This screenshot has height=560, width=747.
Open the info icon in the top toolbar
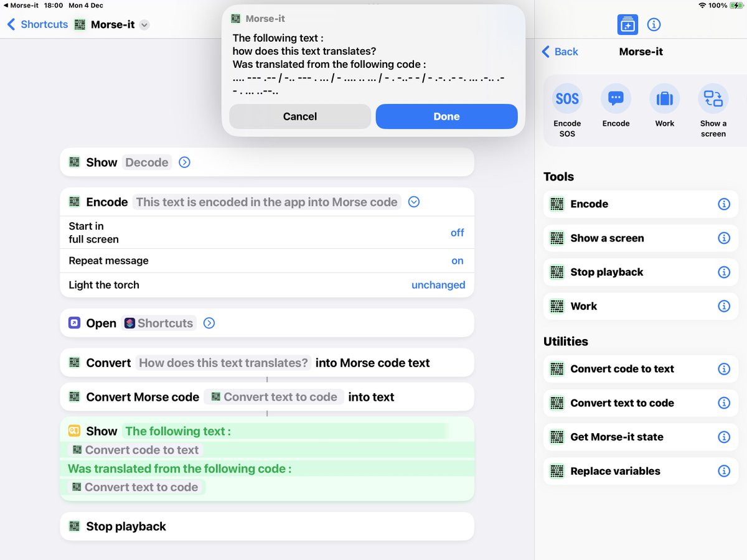tap(654, 25)
